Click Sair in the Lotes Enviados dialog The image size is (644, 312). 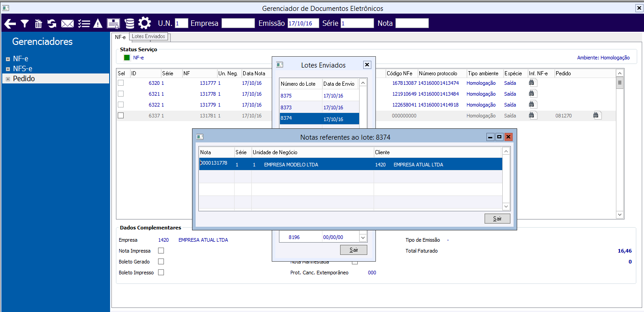(353, 250)
